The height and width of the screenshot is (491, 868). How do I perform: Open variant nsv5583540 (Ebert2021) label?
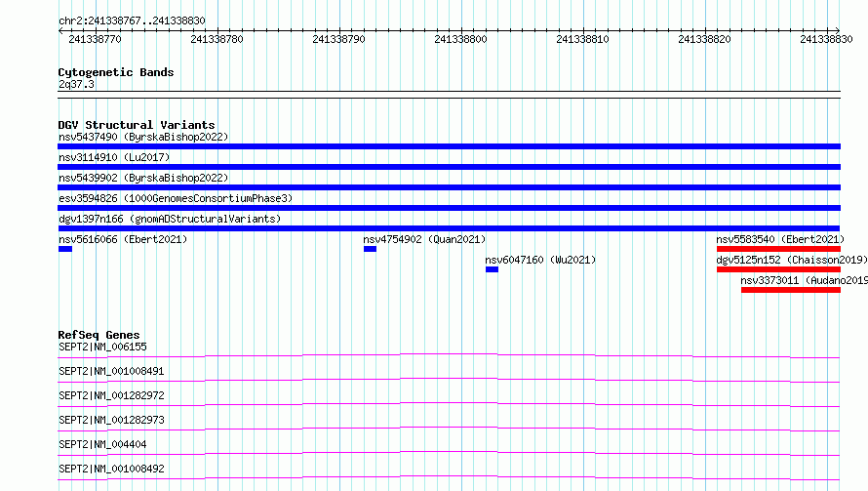tap(780, 239)
